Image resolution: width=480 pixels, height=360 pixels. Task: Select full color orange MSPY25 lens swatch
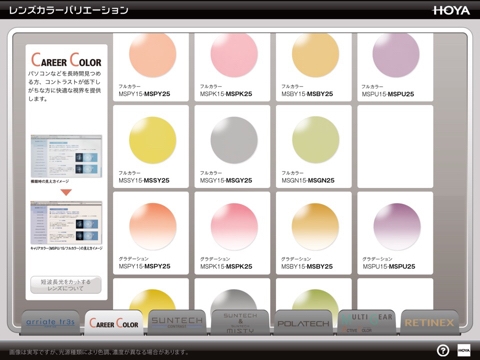(152, 55)
